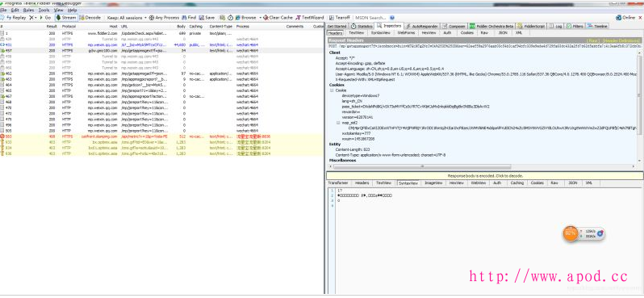Open the Help menu
644x298 pixels.
pos(73,10)
